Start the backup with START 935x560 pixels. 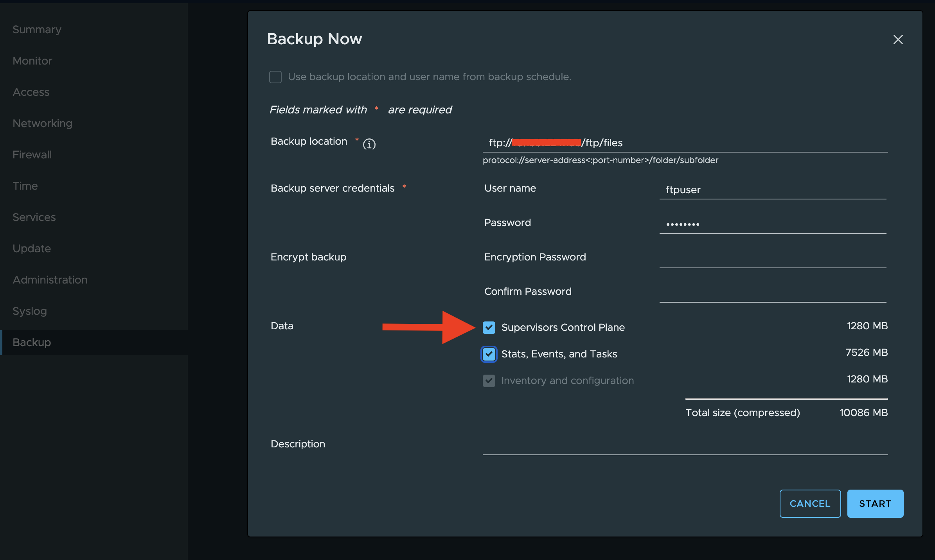875,504
